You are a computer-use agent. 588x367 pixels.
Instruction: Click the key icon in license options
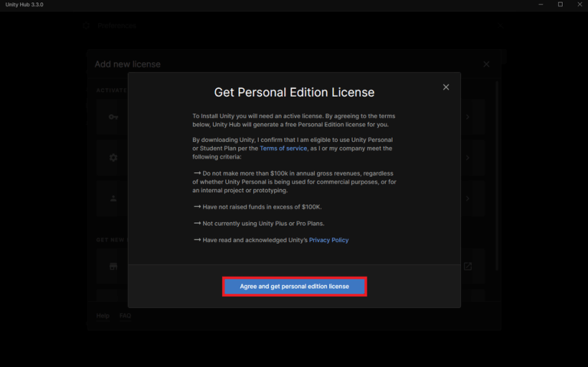(113, 117)
